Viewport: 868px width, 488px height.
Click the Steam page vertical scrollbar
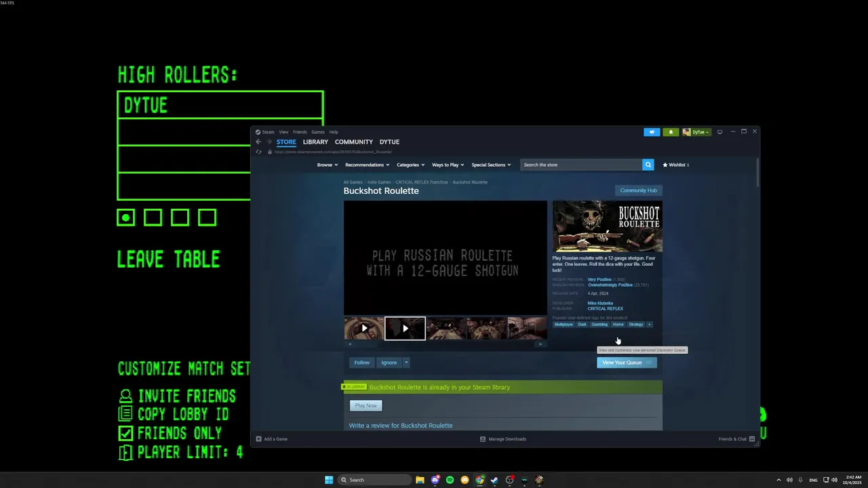757,173
